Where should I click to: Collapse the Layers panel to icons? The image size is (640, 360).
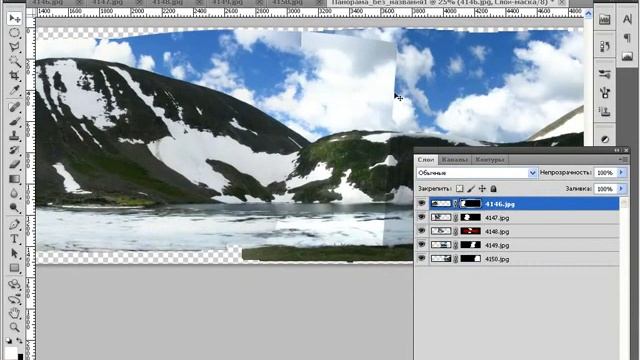tap(618, 151)
